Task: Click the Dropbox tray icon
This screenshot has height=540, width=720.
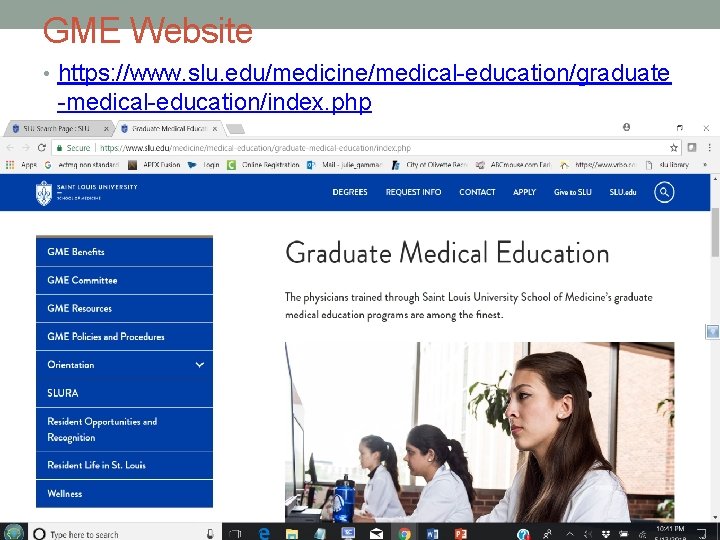Action: [606, 534]
